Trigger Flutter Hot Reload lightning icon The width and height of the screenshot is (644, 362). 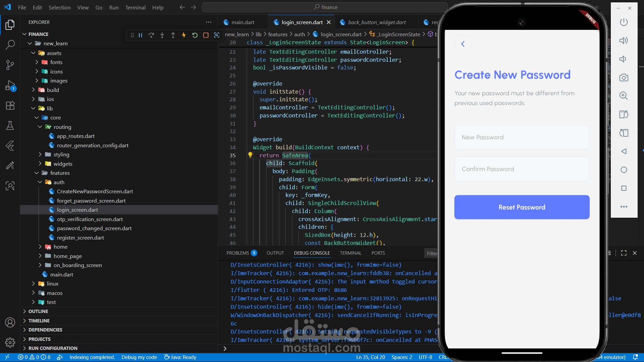tap(184, 35)
